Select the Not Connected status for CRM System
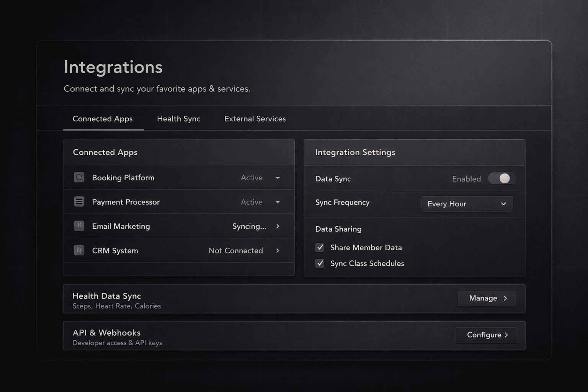588x392 pixels. click(x=235, y=251)
